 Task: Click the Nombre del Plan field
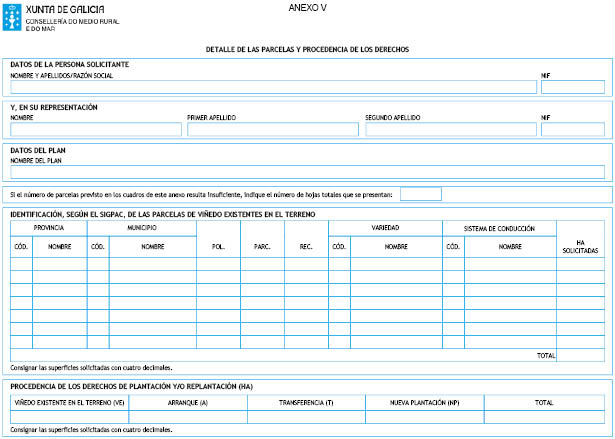pos(307,172)
